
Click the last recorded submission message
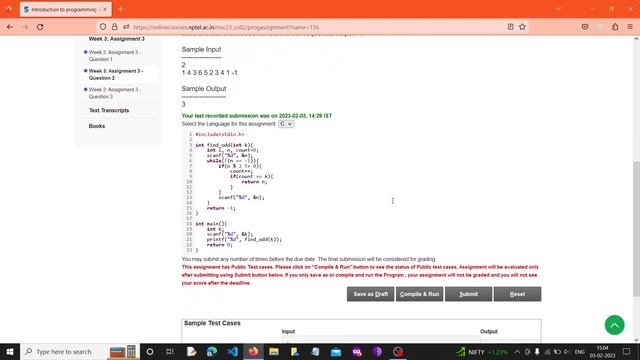tap(257, 116)
